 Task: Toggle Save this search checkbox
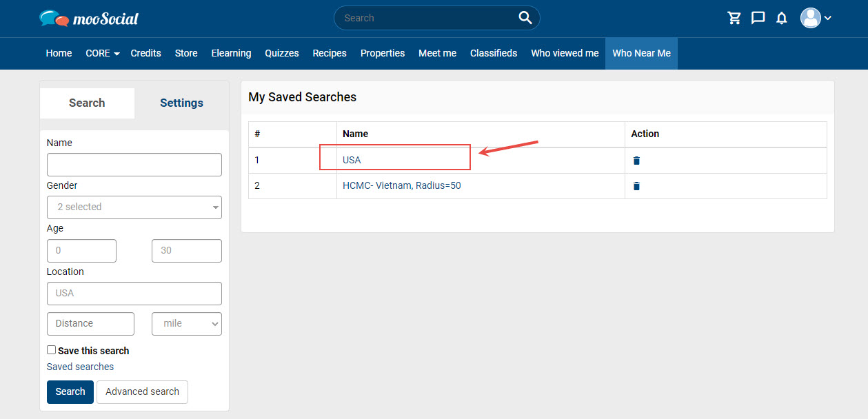pos(51,350)
